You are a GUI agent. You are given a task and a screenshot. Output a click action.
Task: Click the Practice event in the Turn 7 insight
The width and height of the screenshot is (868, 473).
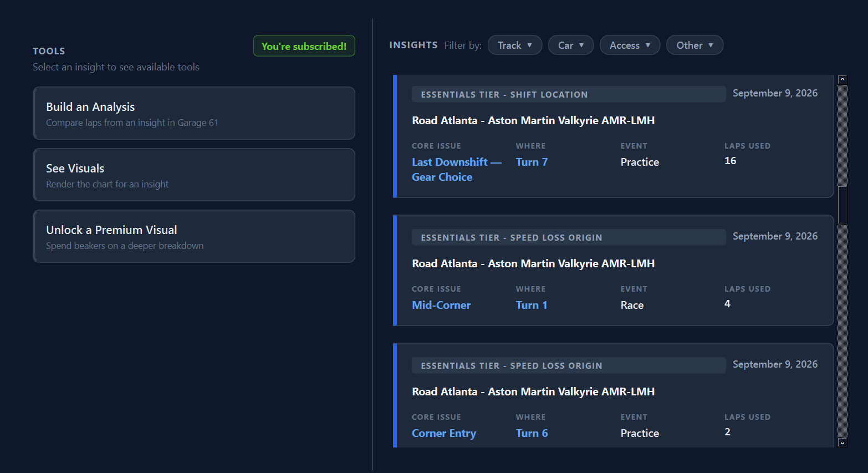click(640, 162)
